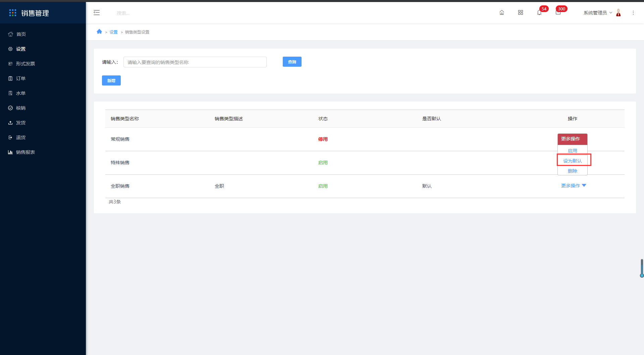
Task: Focus the 销售类型名称 query input field
Action: coord(195,62)
